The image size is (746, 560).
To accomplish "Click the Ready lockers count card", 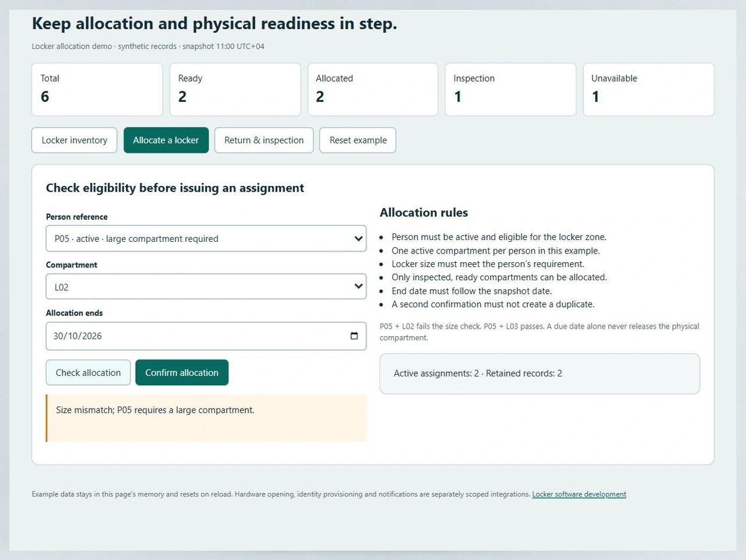I will pyautogui.click(x=235, y=90).
